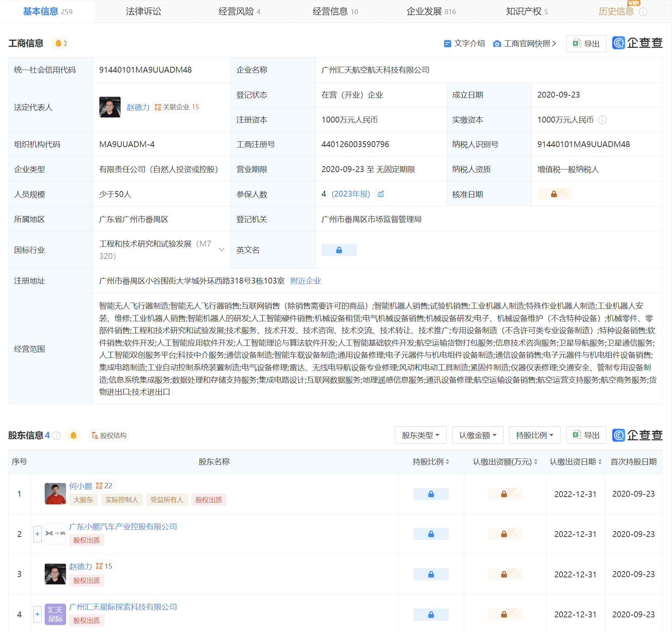Click the blue lock in 英文名 cell
This screenshot has width=672, height=632.
click(339, 250)
